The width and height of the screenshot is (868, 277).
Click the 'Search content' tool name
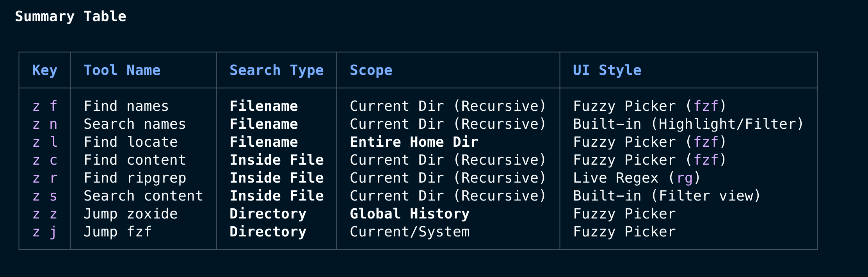click(143, 196)
